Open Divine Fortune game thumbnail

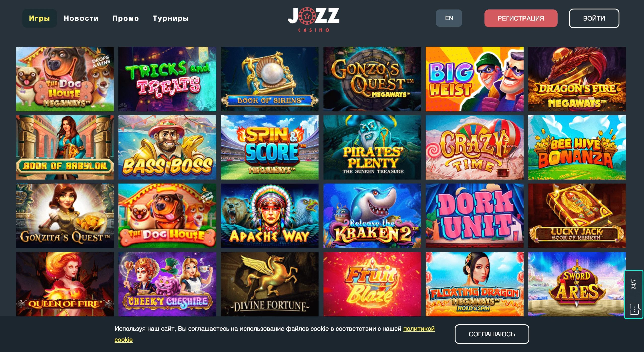tap(270, 284)
